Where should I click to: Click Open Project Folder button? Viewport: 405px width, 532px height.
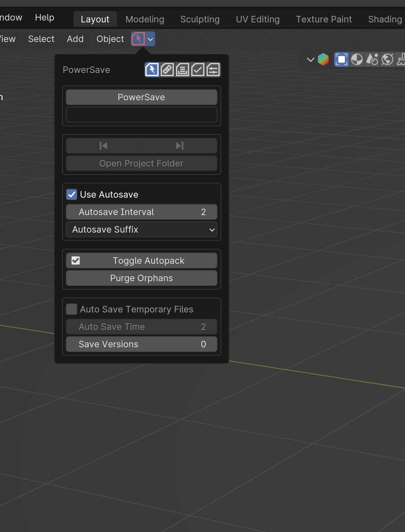[142, 163]
